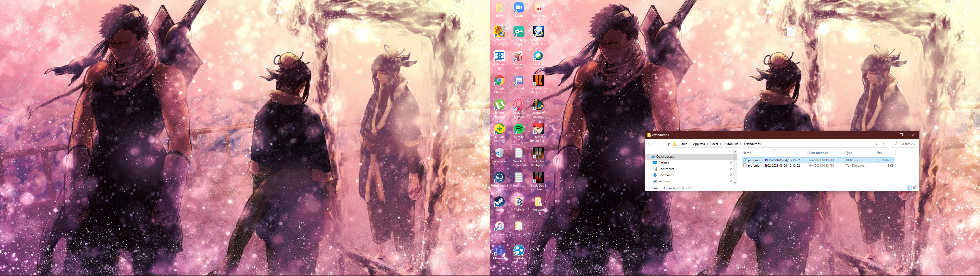The width and height of the screenshot is (980, 276).
Task: Open the STUDIO folder on desktop
Action: pos(519,204)
